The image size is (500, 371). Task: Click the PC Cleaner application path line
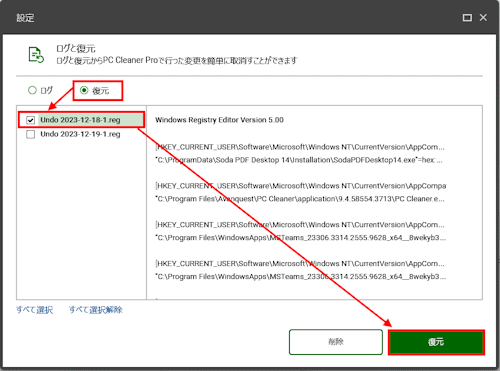[300, 199]
